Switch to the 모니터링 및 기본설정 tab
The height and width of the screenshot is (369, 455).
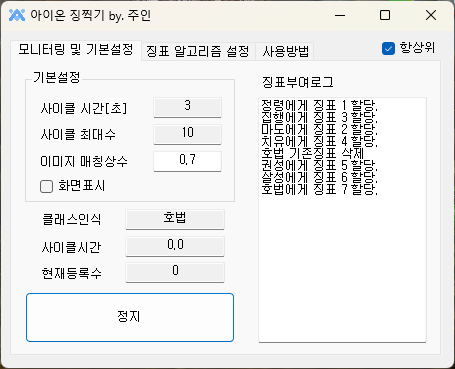(76, 50)
